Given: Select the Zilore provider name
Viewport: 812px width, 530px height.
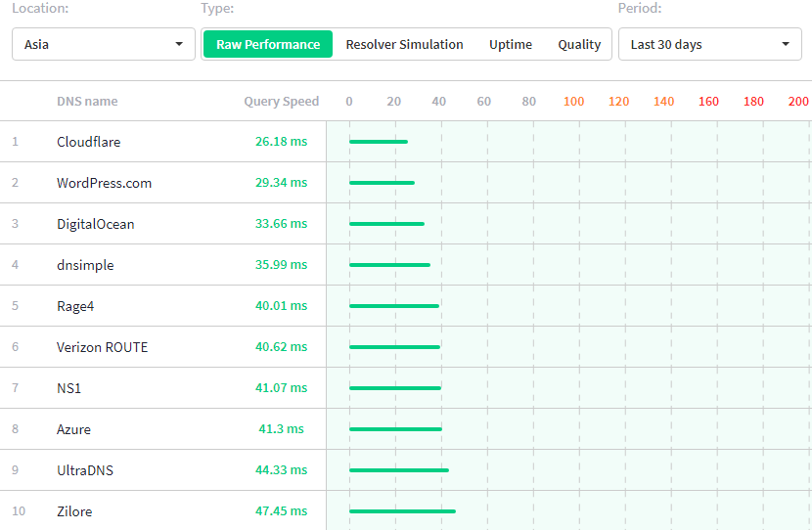Looking at the screenshot, I should pos(74,511).
